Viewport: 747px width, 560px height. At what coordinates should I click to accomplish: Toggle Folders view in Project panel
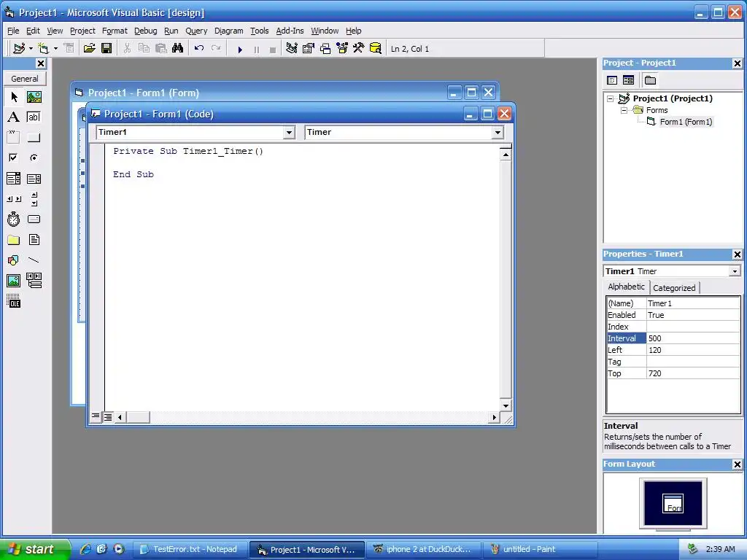pos(650,80)
